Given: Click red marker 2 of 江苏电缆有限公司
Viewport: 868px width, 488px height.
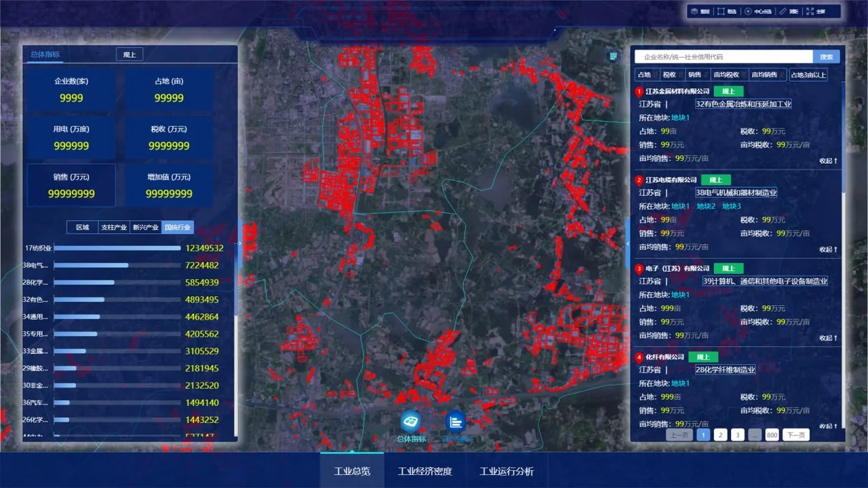Looking at the screenshot, I should [x=639, y=180].
